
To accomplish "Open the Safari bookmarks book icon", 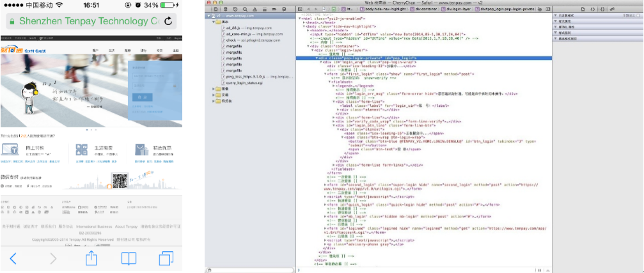I will [x=129, y=258].
